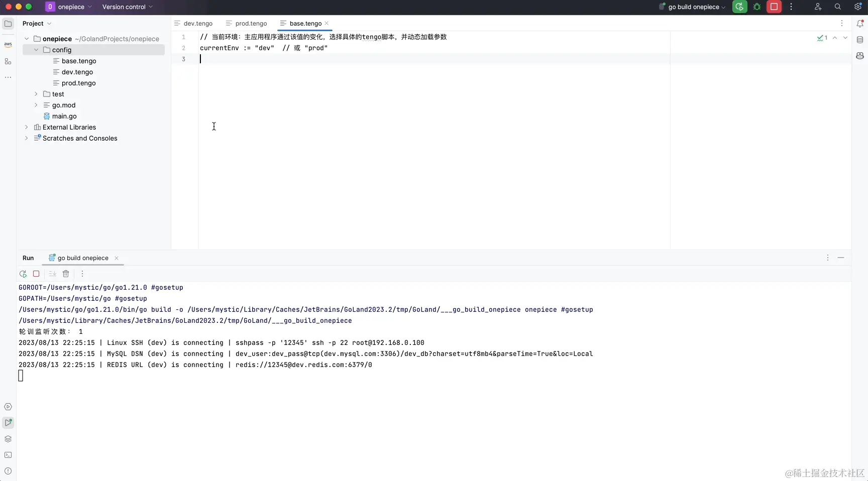The width and height of the screenshot is (868, 481).
Task: Expand Scratches and Consoles node
Action: point(27,138)
